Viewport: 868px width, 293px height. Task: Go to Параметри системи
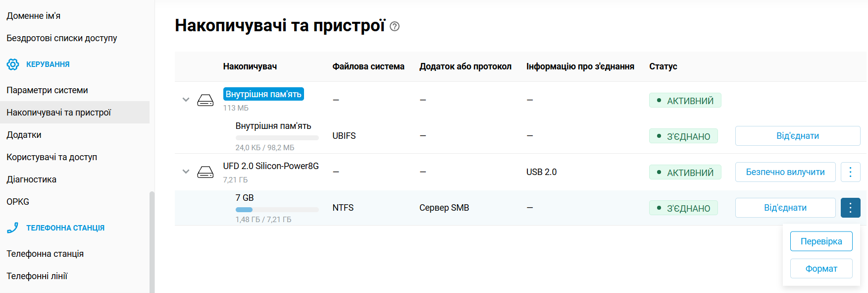point(47,90)
